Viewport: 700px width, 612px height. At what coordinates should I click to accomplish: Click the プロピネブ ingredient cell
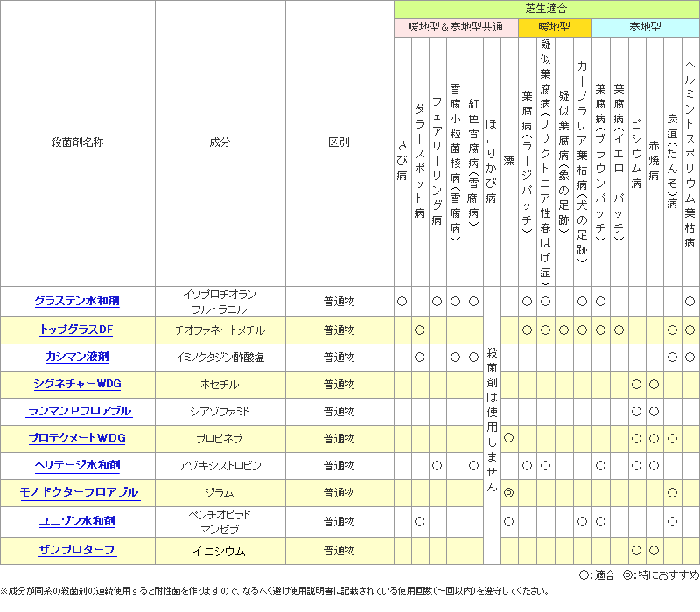pyautogui.click(x=220, y=439)
